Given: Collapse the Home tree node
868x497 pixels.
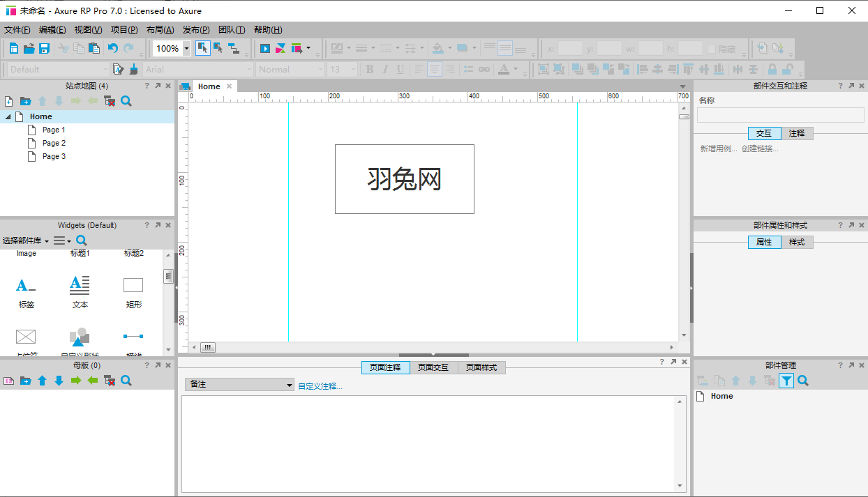Looking at the screenshot, I should 8,117.
